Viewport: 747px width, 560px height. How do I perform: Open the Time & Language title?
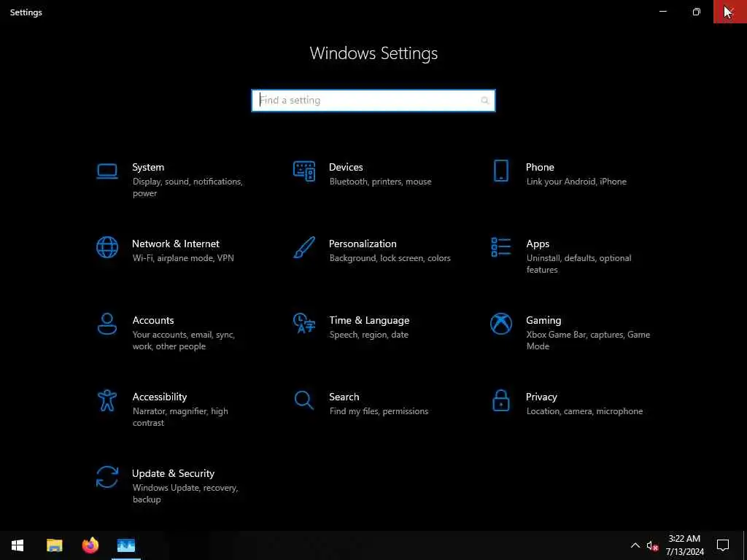[369, 321]
